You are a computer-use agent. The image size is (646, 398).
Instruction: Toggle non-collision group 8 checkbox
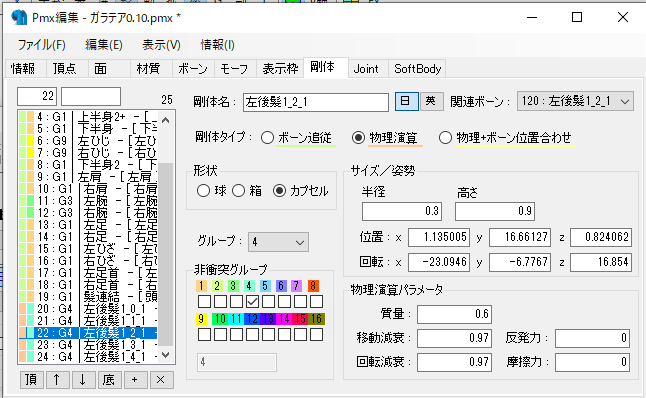[316, 301]
